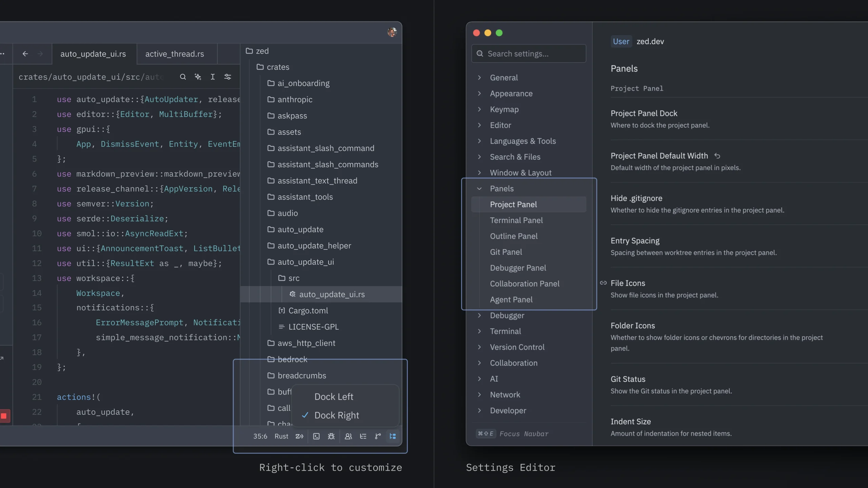
Task: Toggle the Project panel icon in status bar
Action: (x=393, y=436)
